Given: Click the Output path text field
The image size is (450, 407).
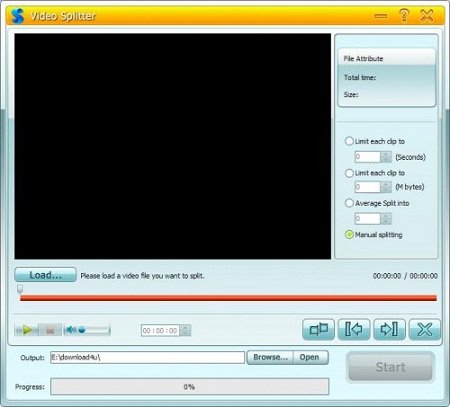Looking at the screenshot, I should 147,357.
